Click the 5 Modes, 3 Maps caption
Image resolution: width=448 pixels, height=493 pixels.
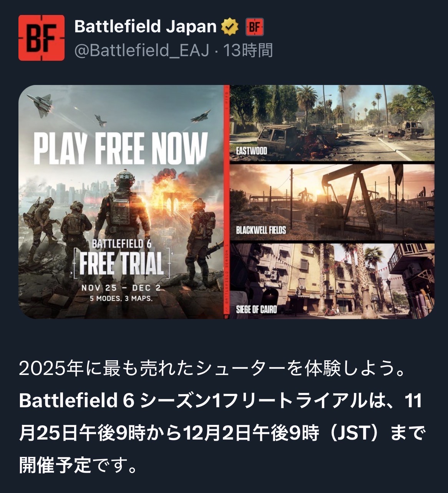tap(121, 298)
